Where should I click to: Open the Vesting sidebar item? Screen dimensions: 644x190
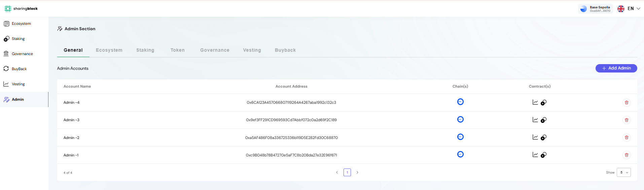[24, 84]
